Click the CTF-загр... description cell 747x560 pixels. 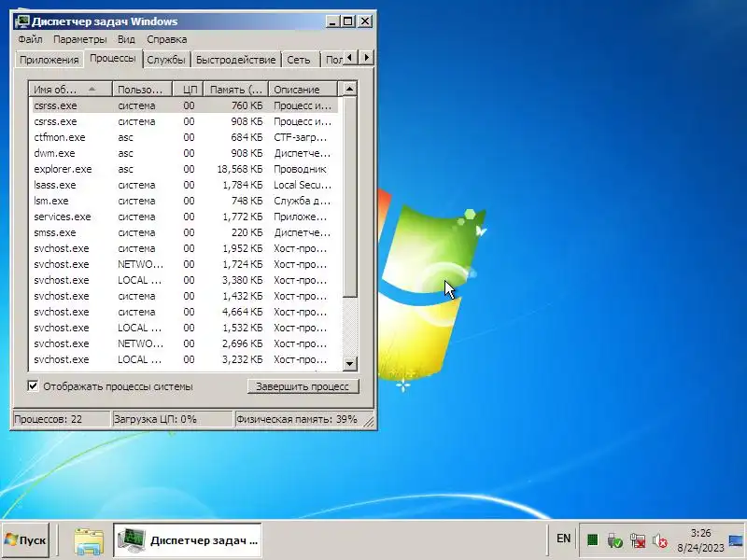(x=301, y=137)
